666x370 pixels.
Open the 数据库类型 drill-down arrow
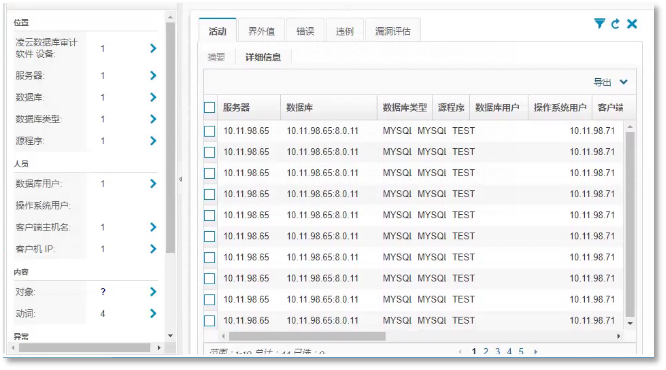(x=153, y=119)
